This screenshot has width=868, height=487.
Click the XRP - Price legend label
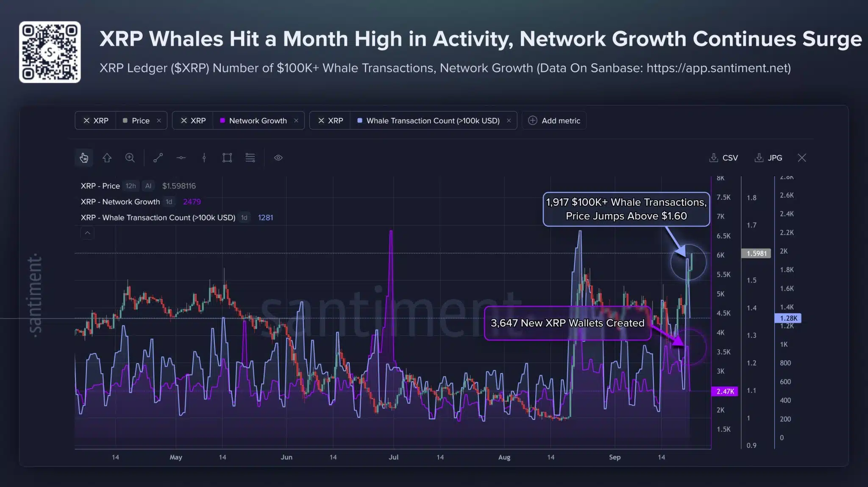pyautogui.click(x=100, y=186)
